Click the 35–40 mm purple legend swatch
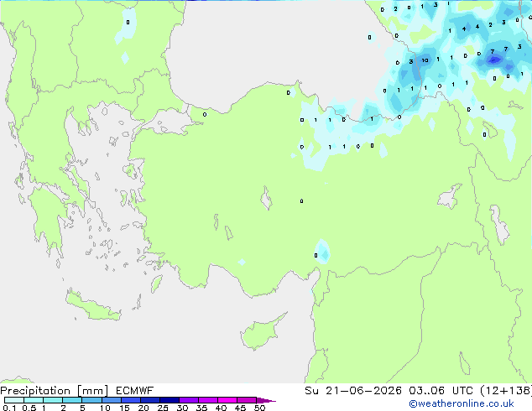The height and width of the screenshot is (411, 532). click(x=207, y=400)
